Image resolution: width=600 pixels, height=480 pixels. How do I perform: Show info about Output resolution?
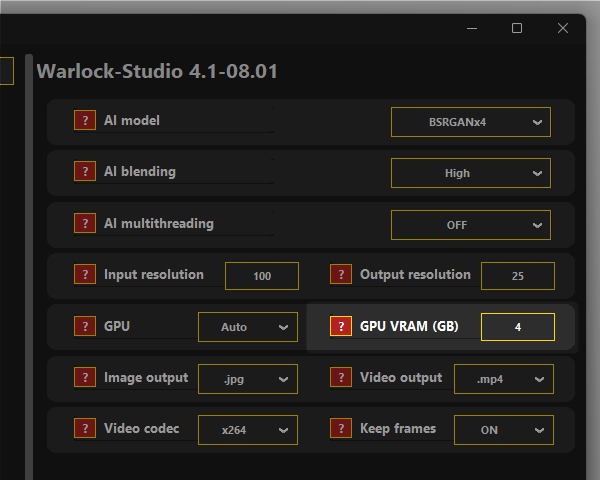[341, 274]
